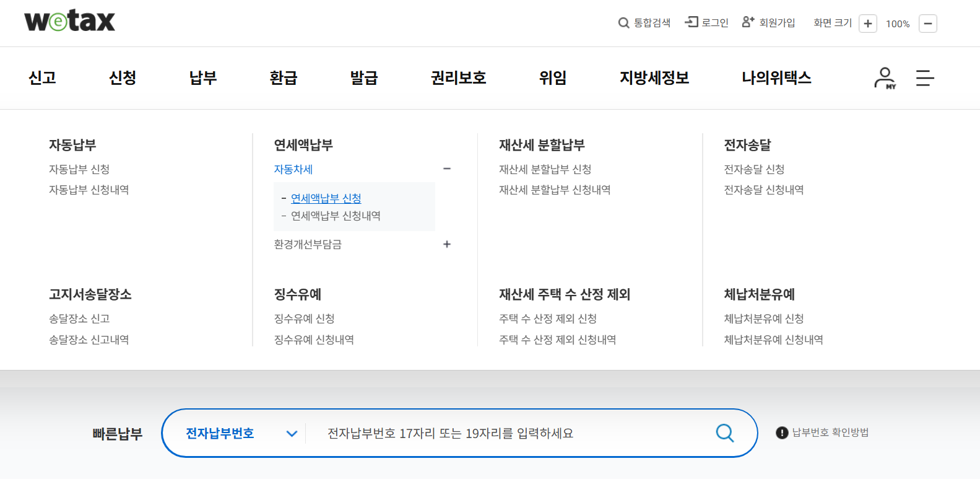The height and width of the screenshot is (487, 980).
Task: Click 회원가입 text link
Action: 777,23
